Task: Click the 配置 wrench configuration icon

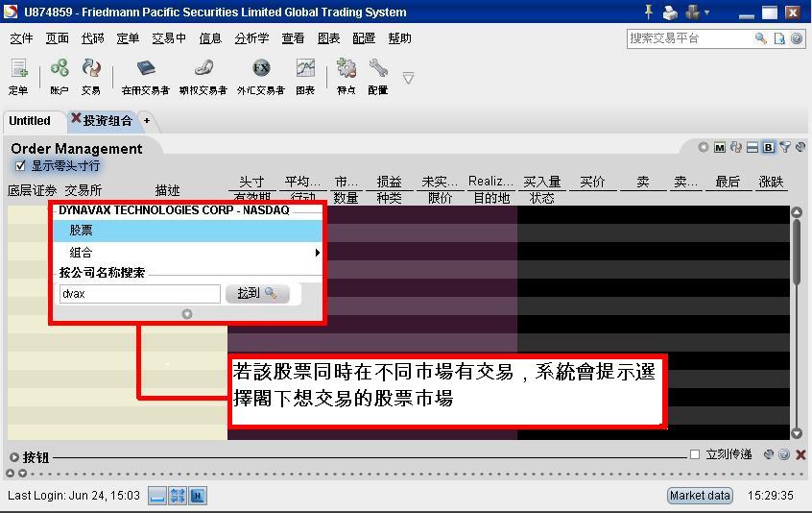Action: click(378, 70)
